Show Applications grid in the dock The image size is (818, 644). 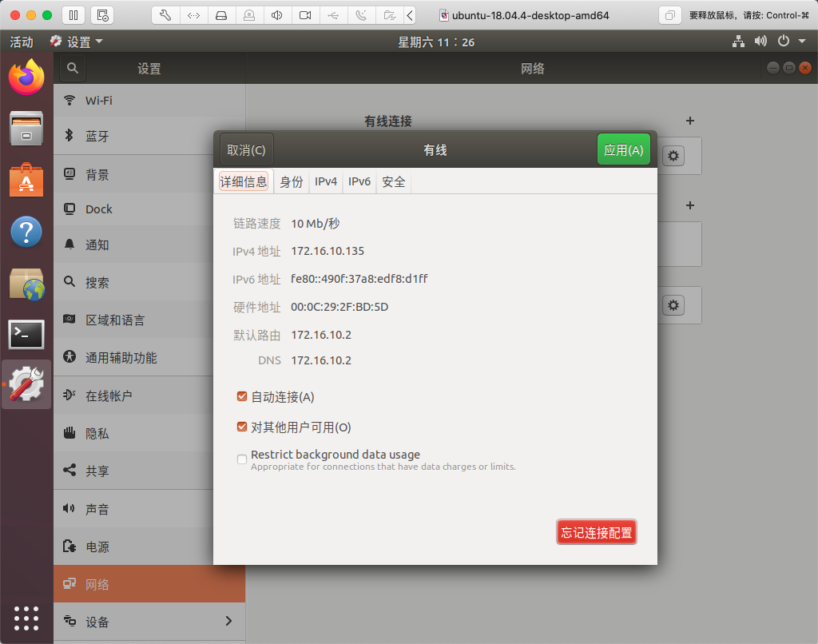pyautogui.click(x=26, y=618)
